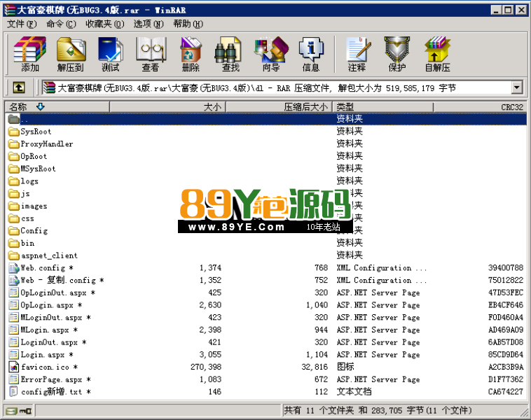The image size is (531, 420).
Task: Select the LoginOut.aspx file
Action: [266, 342]
